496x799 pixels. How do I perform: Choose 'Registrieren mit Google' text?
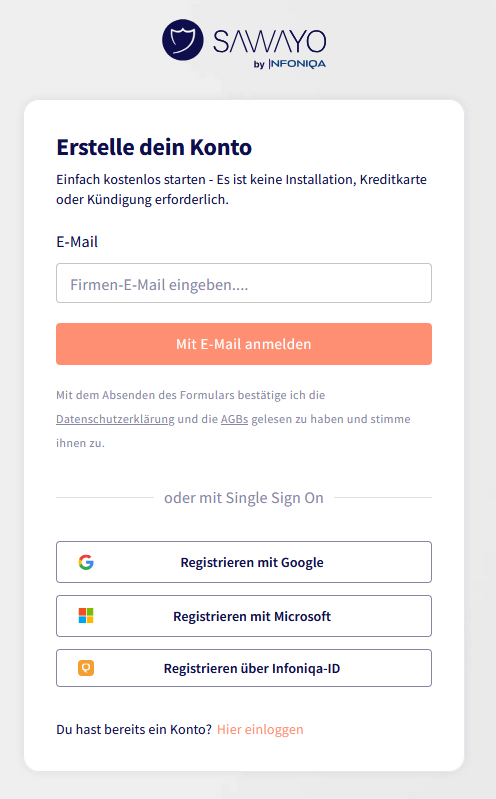[252, 563]
